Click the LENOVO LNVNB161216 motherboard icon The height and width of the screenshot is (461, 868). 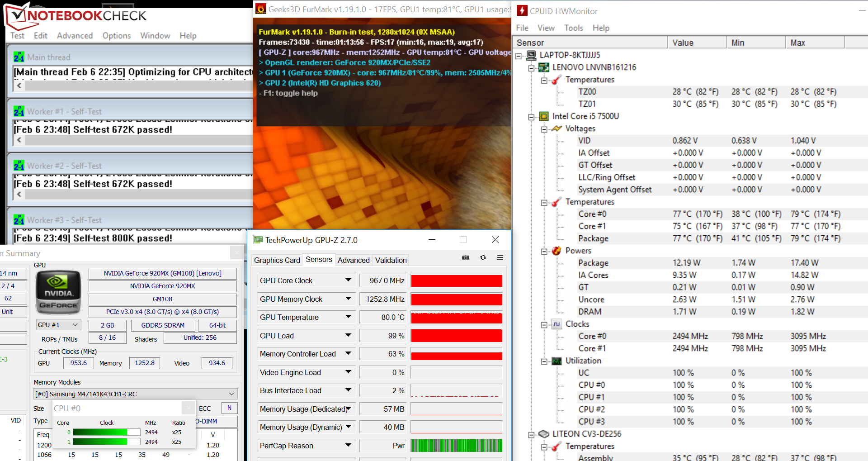[544, 67]
